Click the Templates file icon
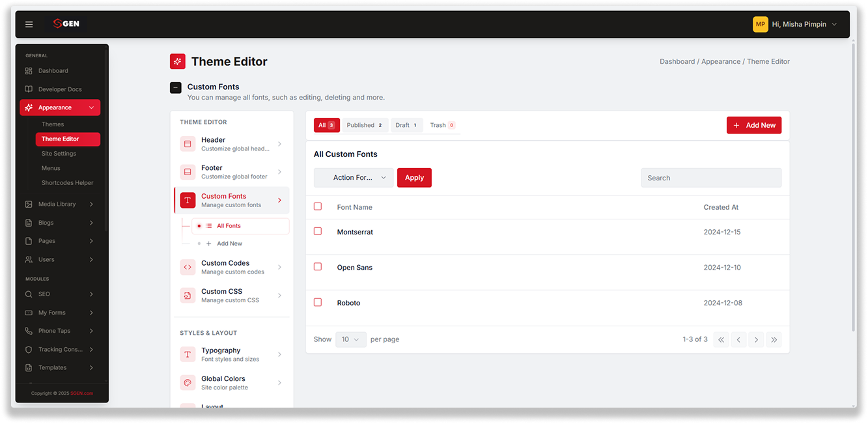The image size is (868, 424). tap(29, 368)
